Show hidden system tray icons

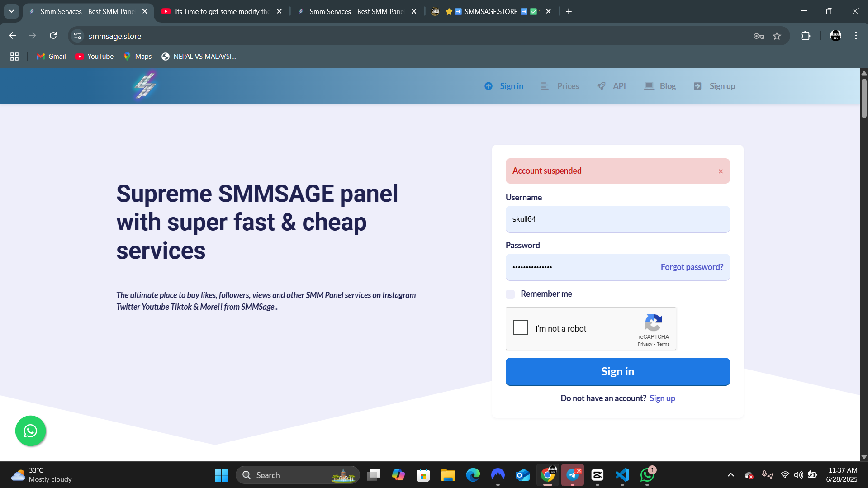[731, 475]
